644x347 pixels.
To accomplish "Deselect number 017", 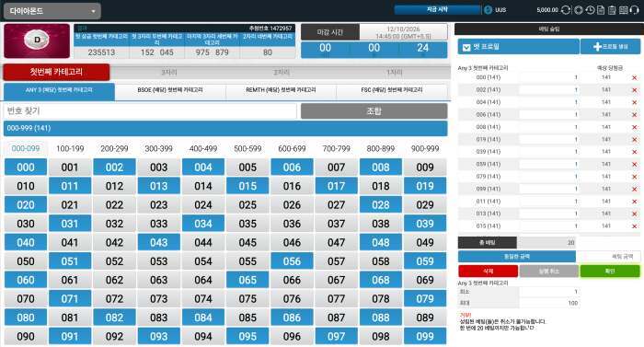I will click(336, 186).
